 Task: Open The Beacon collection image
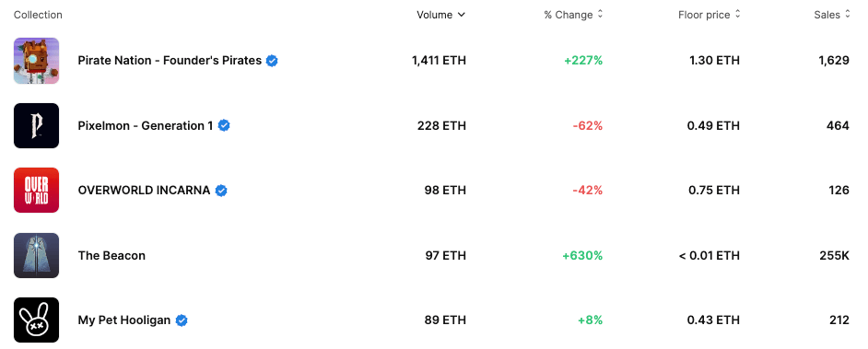[x=36, y=255]
